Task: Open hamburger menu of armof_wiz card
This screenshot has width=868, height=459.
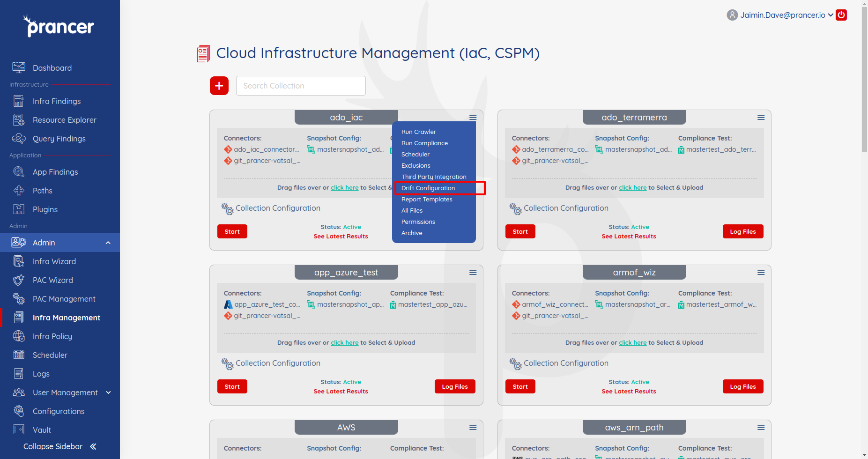Action: tap(761, 273)
